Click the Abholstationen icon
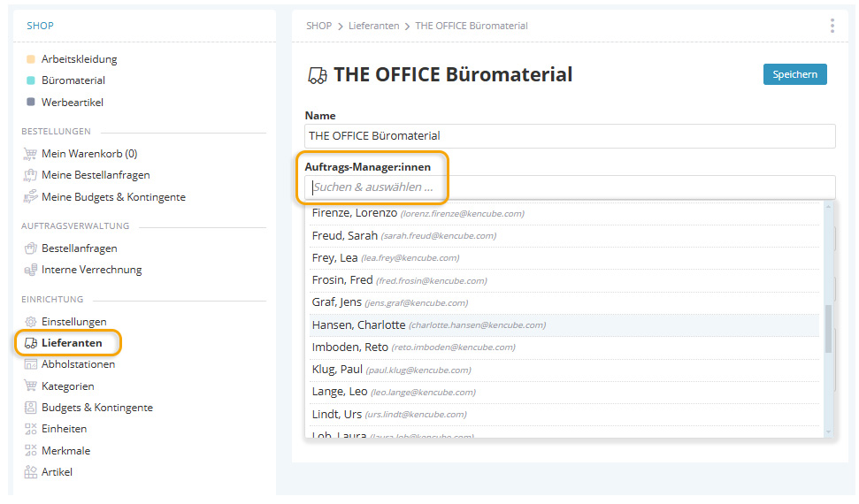Screen dimensions: 859x504 [x=31, y=364]
